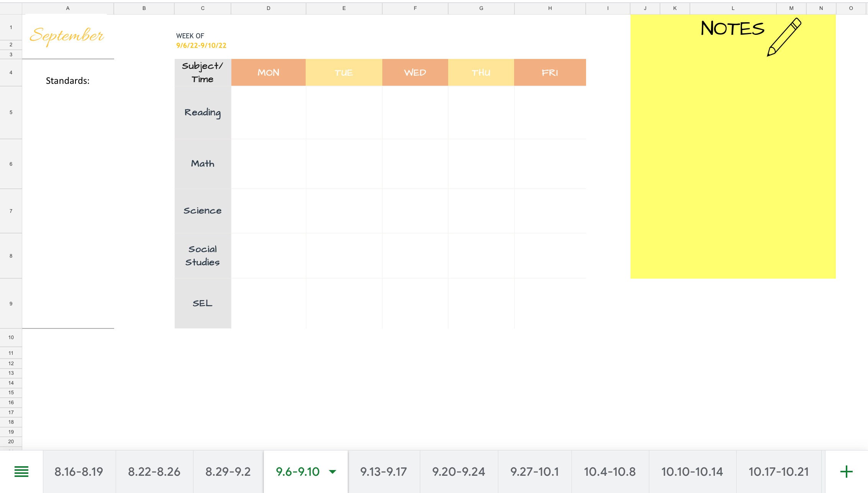Select the Reading subject cell
This screenshot has width=868, height=493.
203,112
